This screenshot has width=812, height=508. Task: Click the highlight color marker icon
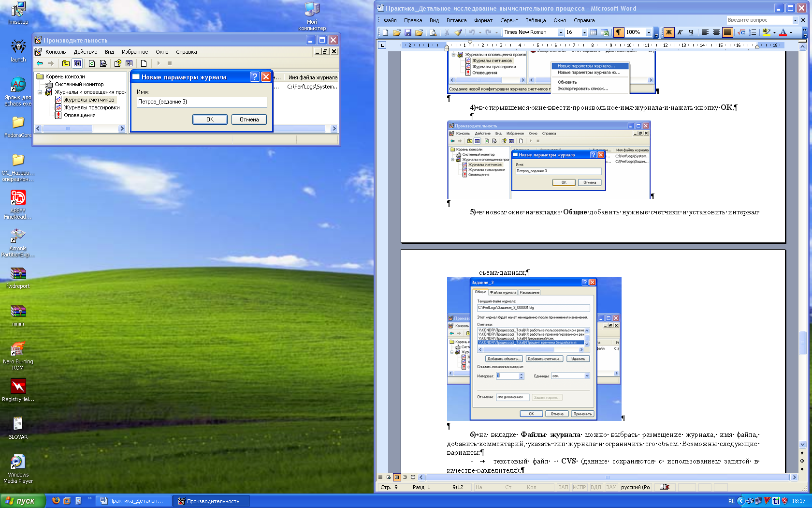[766, 32]
